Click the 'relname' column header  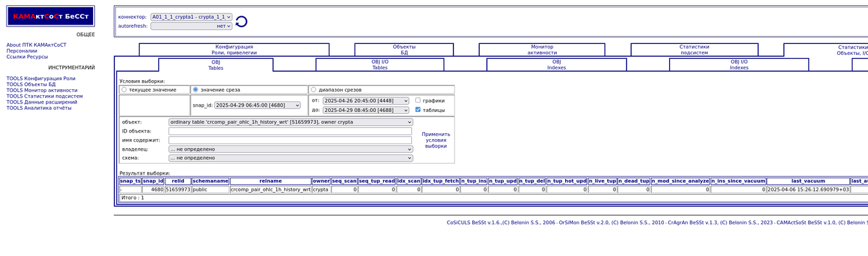click(x=271, y=181)
